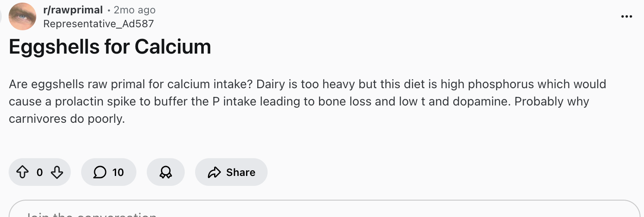Downvote the Eggshells for Calcium post
644x217 pixels.
coord(57,172)
